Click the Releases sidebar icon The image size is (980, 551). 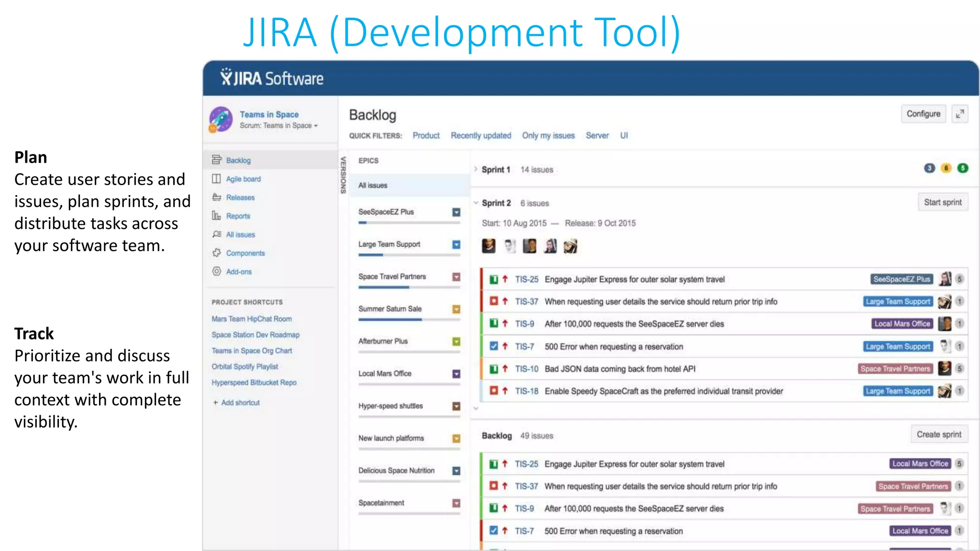(x=217, y=197)
